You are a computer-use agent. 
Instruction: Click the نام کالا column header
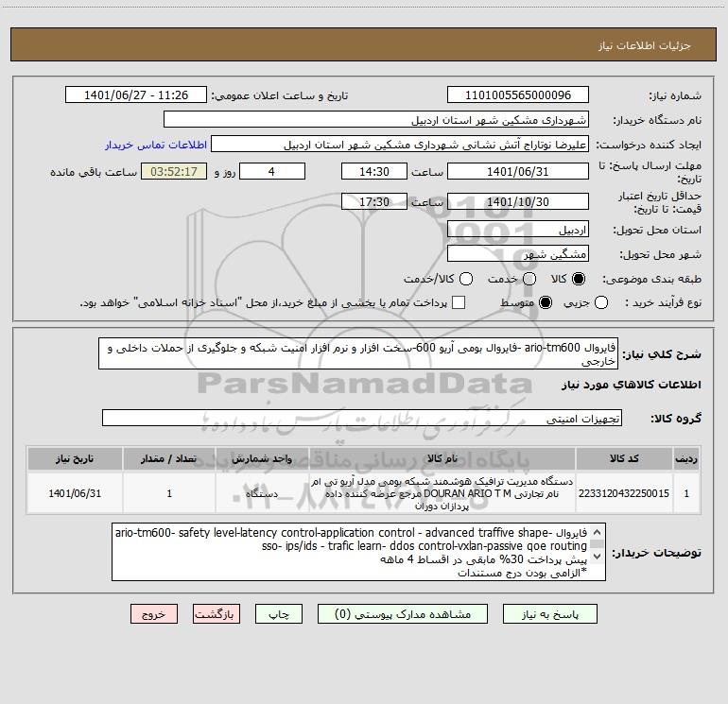point(442,458)
